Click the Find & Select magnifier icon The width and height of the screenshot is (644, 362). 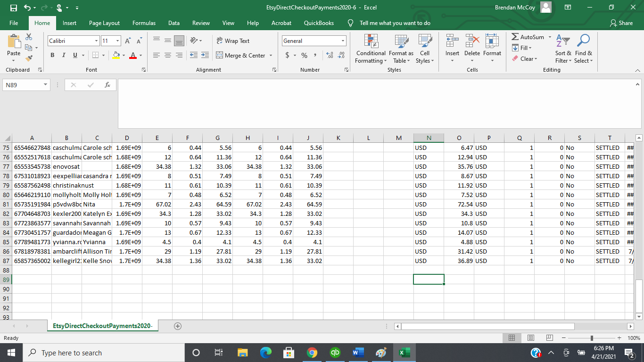point(583,41)
